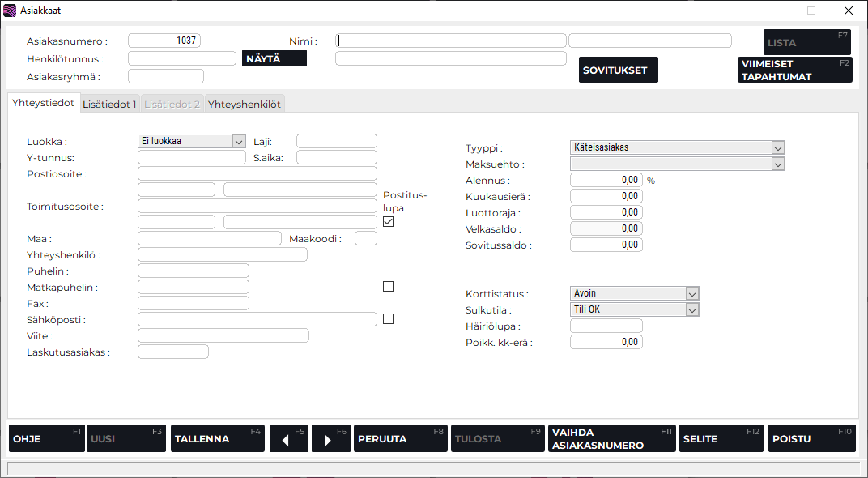This screenshot has width=868, height=478.
Task: Click the previous record arrow (F5)
Action: coord(287,438)
